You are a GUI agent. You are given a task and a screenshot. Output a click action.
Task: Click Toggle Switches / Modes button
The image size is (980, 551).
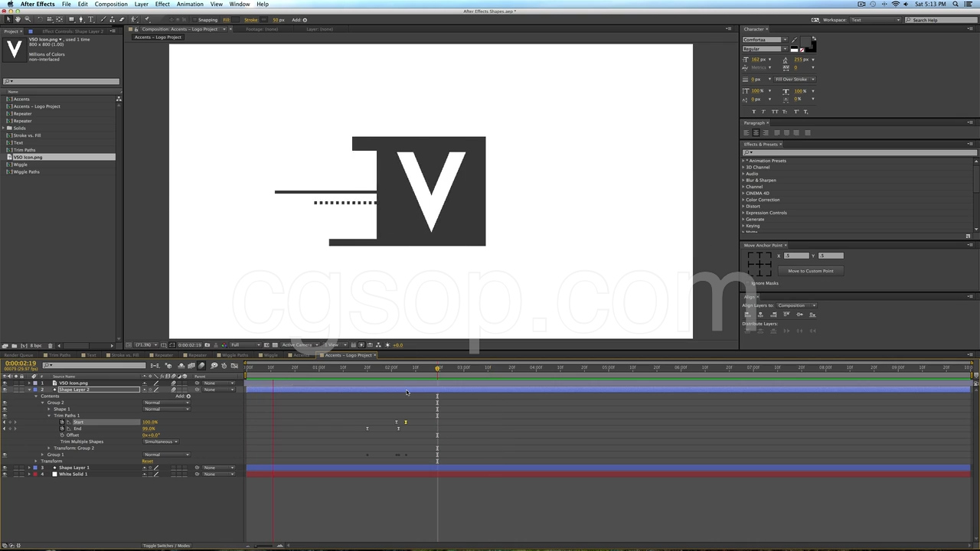[167, 546]
